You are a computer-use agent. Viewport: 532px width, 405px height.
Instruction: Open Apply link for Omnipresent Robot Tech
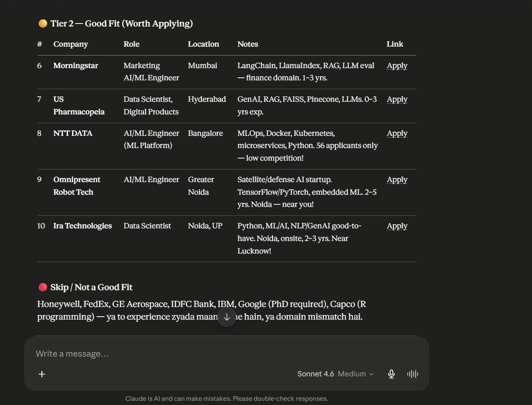point(397,180)
